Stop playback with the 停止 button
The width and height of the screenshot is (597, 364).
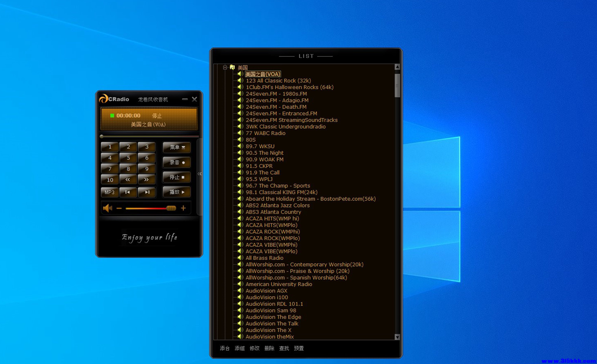[x=177, y=177]
